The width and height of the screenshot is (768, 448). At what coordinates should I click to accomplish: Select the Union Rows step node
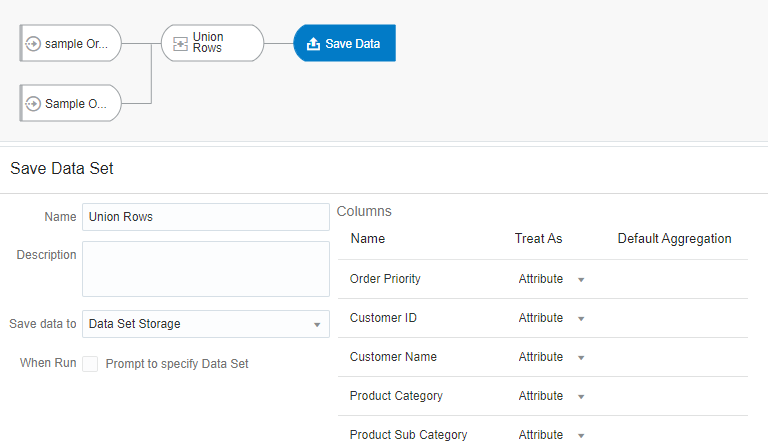pos(212,43)
